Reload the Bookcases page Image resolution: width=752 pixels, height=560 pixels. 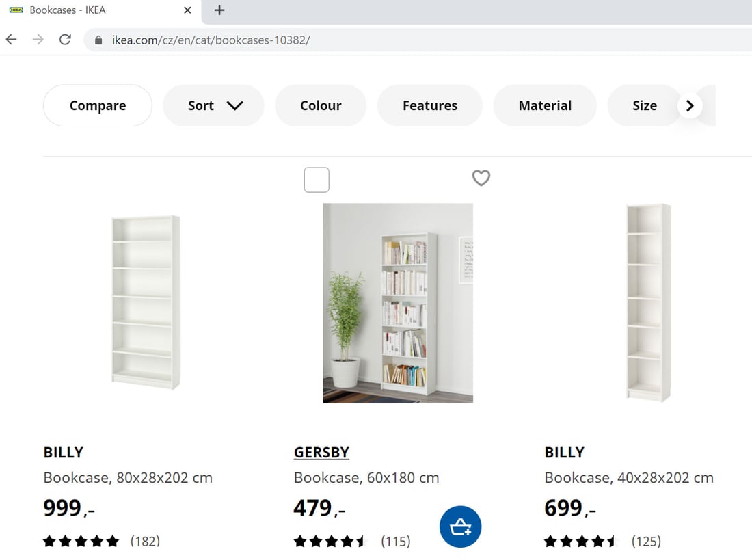tap(65, 39)
